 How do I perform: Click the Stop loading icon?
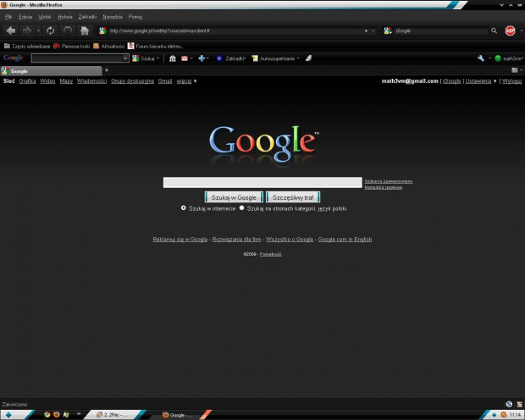[68, 30]
